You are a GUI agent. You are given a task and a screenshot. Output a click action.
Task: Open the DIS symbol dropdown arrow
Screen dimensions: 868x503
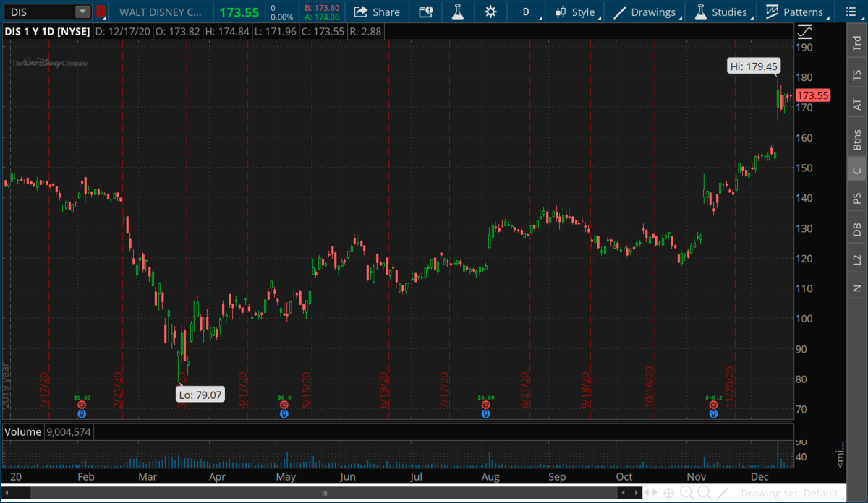click(x=83, y=12)
